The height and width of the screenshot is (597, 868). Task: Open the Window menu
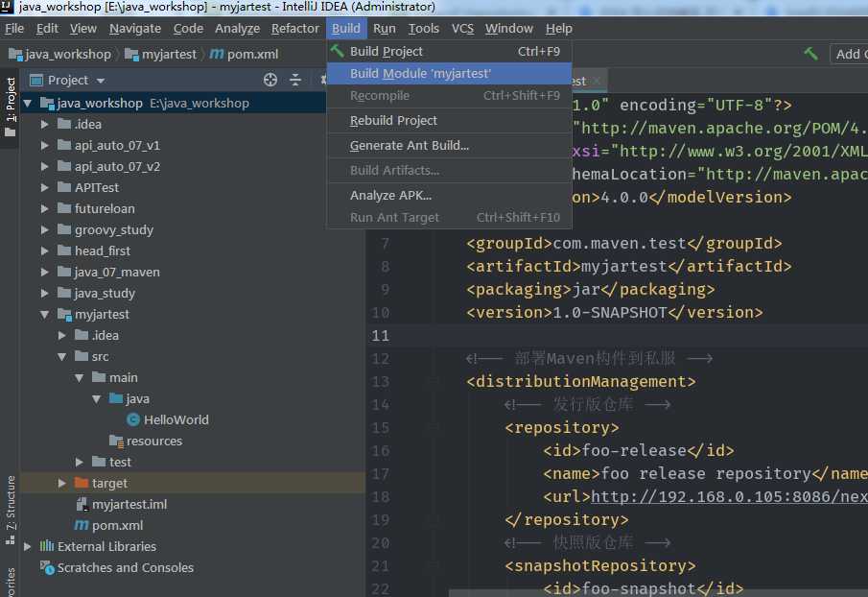pos(508,28)
